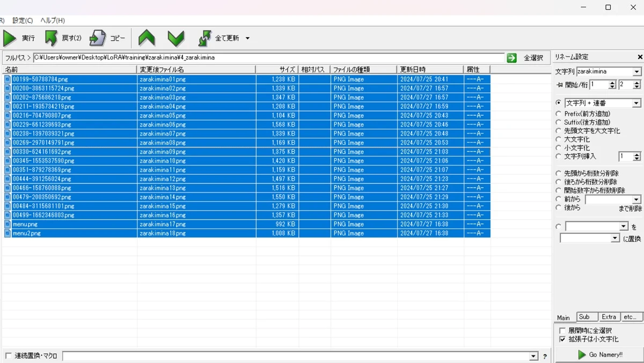Click green go arrow beside path field
644x363 pixels.
[x=512, y=57]
